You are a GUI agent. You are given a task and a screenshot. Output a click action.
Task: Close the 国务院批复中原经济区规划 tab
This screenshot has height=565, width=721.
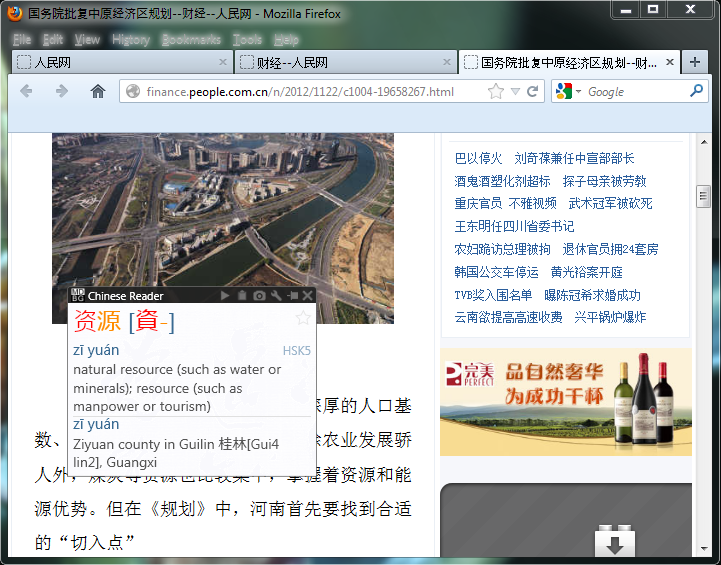click(x=670, y=62)
